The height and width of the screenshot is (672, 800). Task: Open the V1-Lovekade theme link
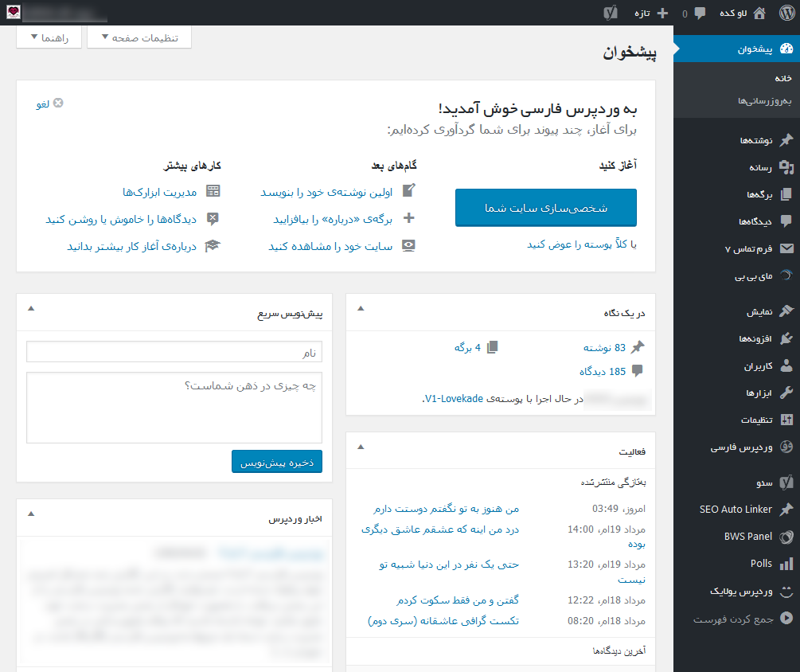click(x=454, y=399)
